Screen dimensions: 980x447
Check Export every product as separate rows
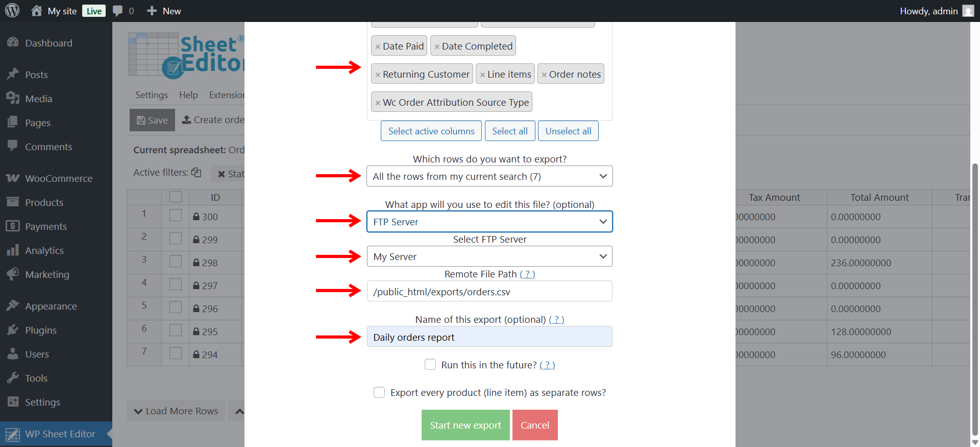tap(379, 392)
